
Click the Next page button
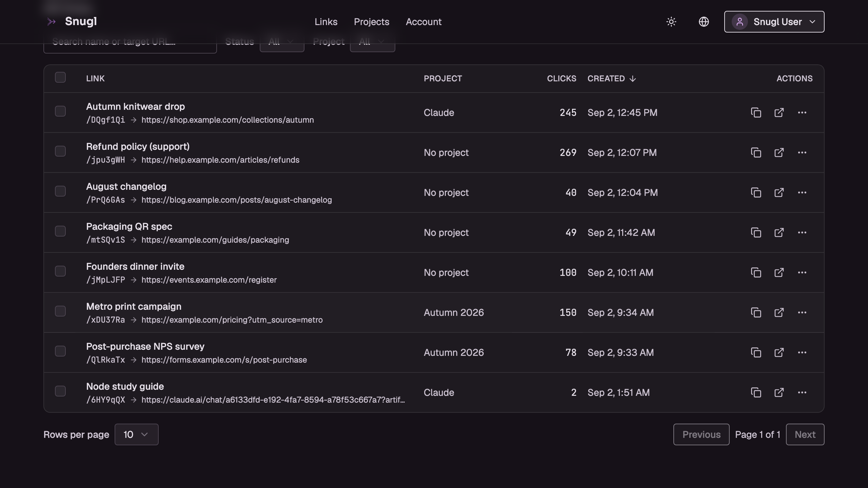pos(805,434)
